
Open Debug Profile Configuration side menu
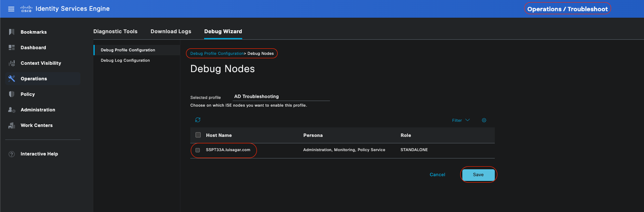click(137, 50)
